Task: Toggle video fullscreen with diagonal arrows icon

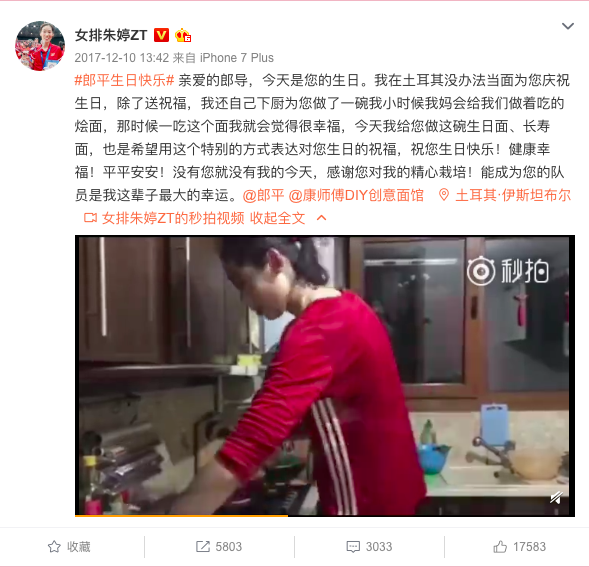Action: pos(556,497)
